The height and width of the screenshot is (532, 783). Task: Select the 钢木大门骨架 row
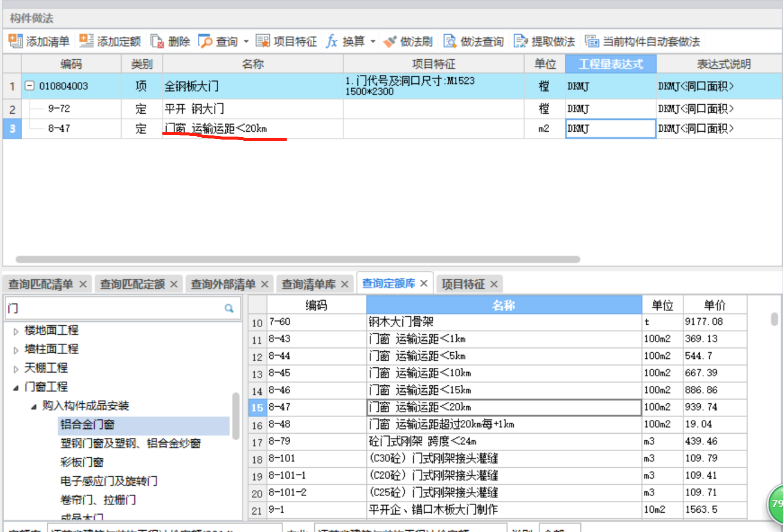tap(498, 322)
